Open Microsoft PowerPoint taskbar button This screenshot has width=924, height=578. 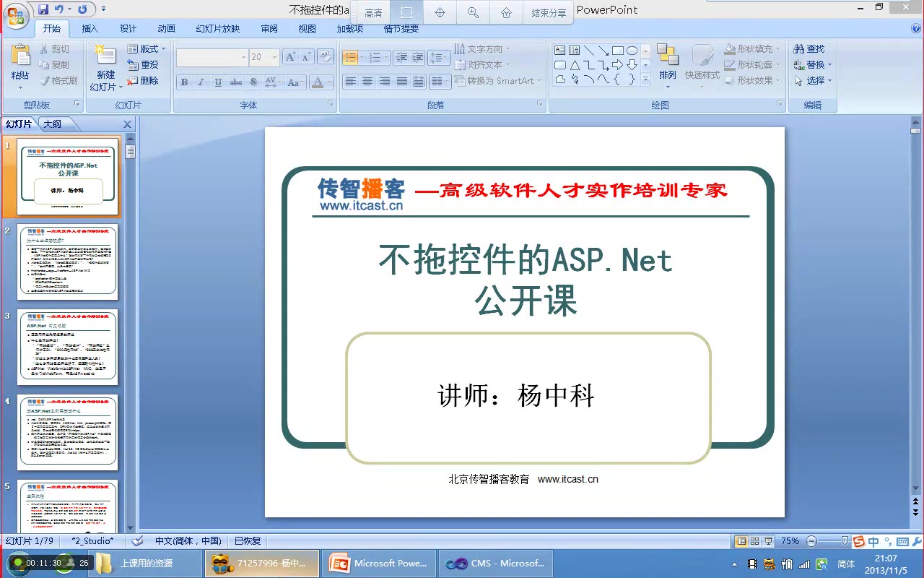coord(379,564)
